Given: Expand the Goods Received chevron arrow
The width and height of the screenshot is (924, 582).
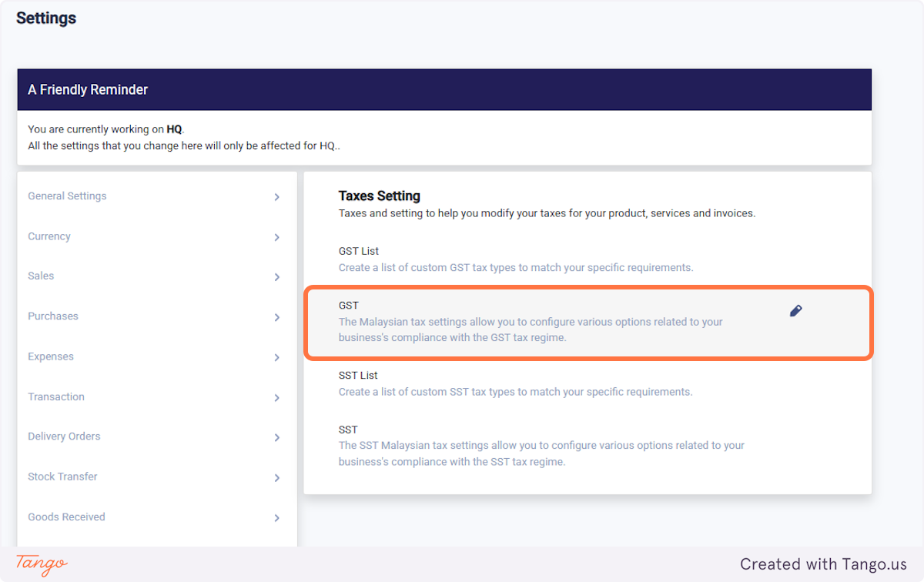Looking at the screenshot, I should coord(276,518).
